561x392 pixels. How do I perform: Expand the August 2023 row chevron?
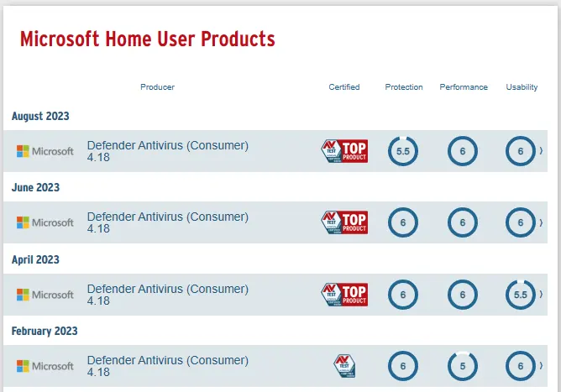tap(541, 151)
